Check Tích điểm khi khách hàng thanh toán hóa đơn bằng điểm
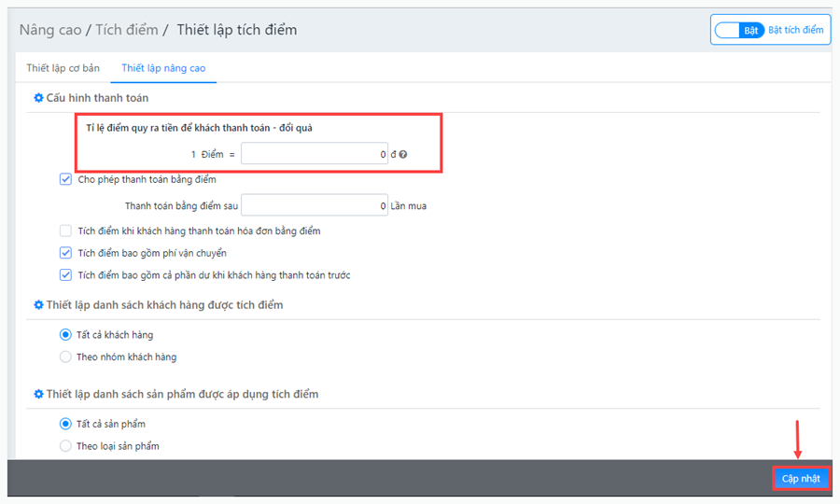This screenshot has width=840, height=504. (x=65, y=231)
